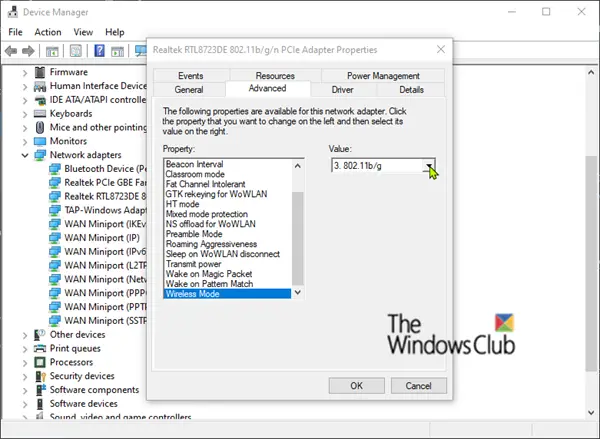Viewport: 600px width, 439px height.
Task: Select the Firmware category icon
Action: coord(39,72)
